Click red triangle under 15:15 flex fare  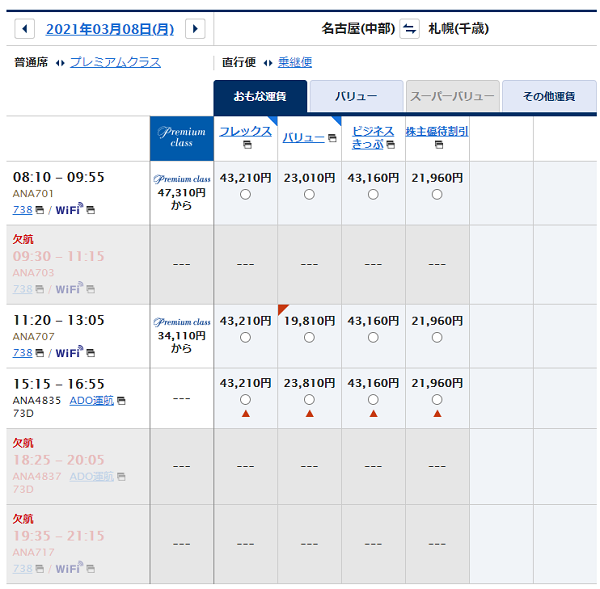246,413
